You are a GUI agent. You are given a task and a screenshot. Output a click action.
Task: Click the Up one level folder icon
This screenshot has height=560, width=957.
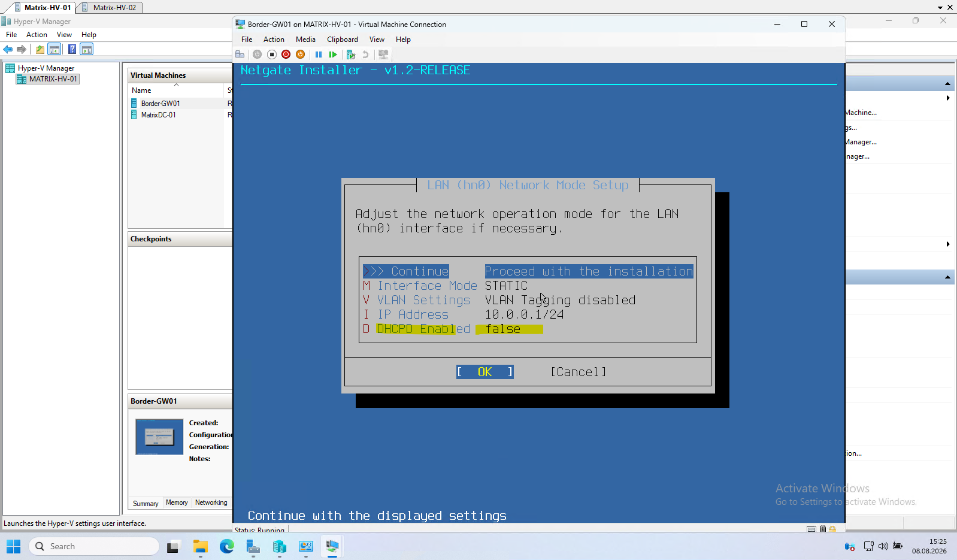point(40,49)
